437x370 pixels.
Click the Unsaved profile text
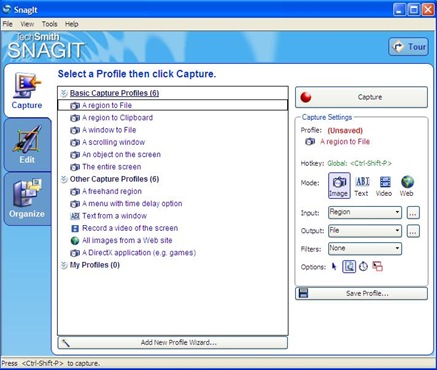(345, 130)
